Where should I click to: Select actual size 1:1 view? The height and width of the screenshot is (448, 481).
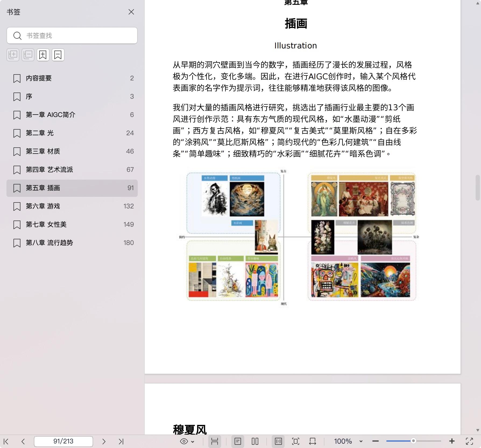click(x=278, y=441)
